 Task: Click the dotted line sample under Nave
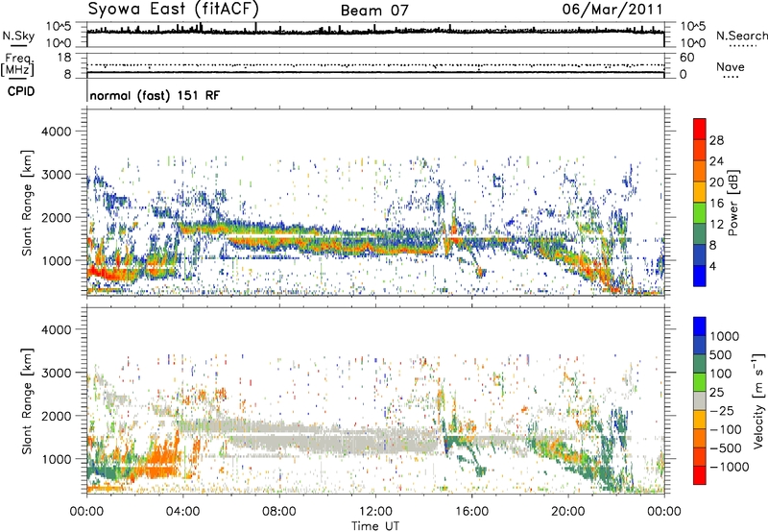[x=731, y=78]
